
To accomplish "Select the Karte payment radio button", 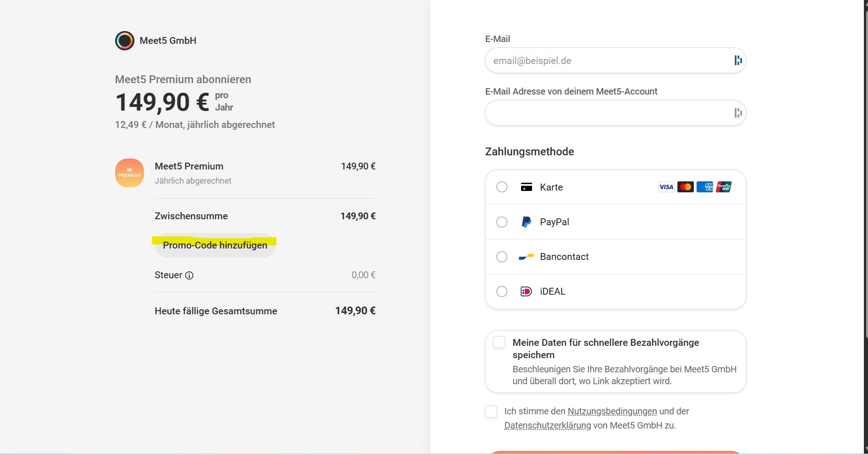I will pos(502,187).
